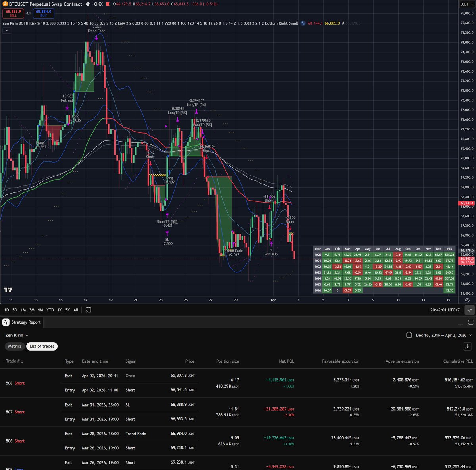This screenshot has height=470, width=476.
Task: Click the sort arrow in Trade # header
Action: click(22, 361)
